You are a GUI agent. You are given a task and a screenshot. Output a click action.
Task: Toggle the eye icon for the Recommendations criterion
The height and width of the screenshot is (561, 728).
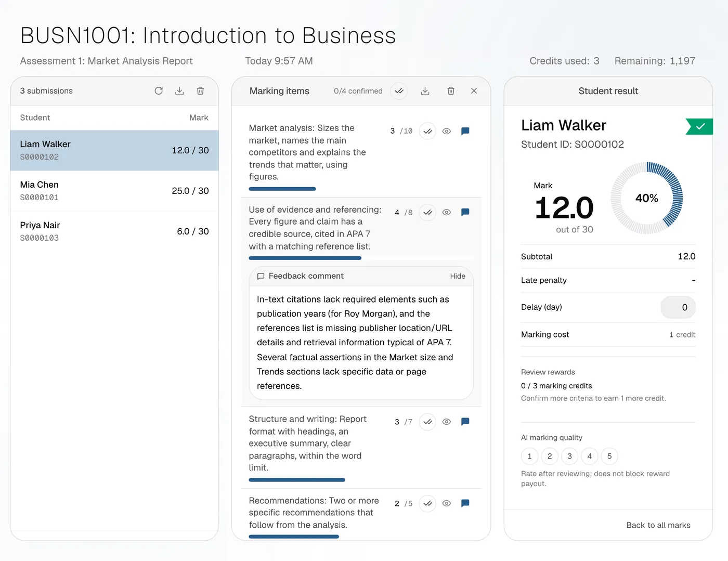point(446,503)
